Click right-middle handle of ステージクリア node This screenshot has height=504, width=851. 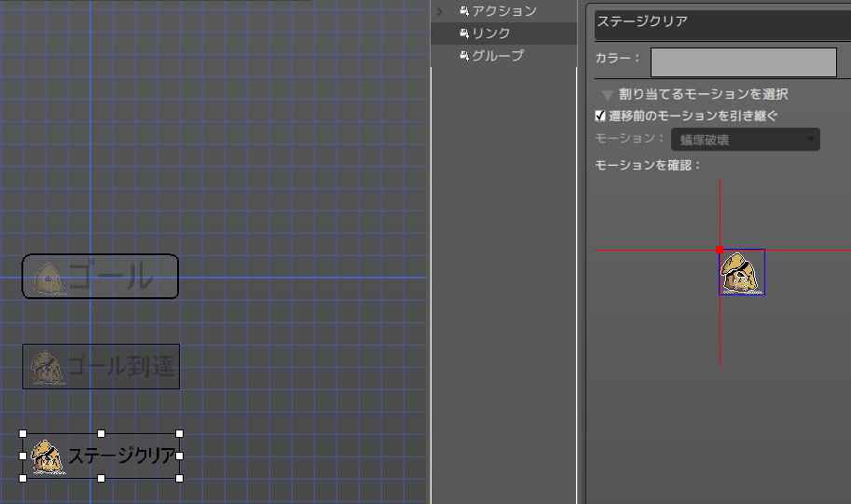pyautogui.click(x=180, y=456)
